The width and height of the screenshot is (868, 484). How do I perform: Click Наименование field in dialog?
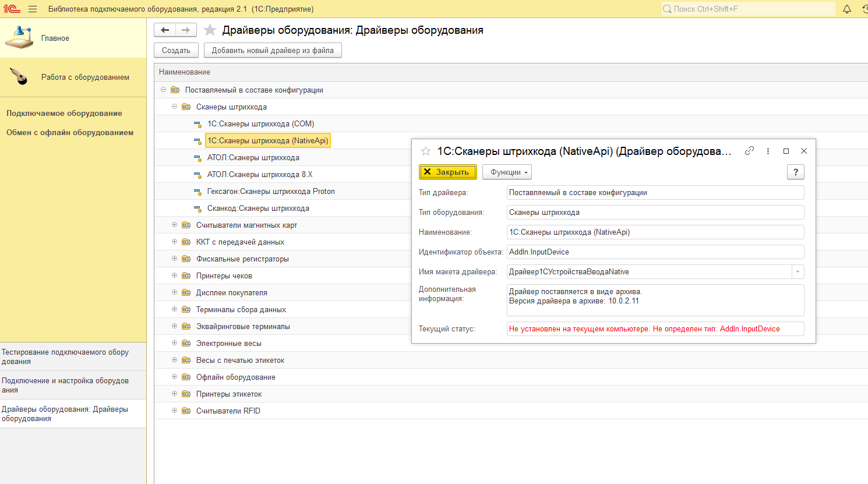pos(655,232)
